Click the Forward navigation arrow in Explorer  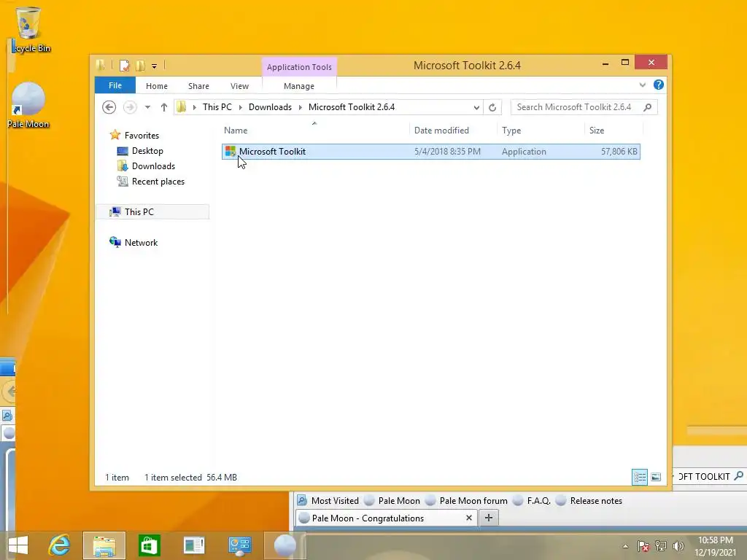point(130,107)
